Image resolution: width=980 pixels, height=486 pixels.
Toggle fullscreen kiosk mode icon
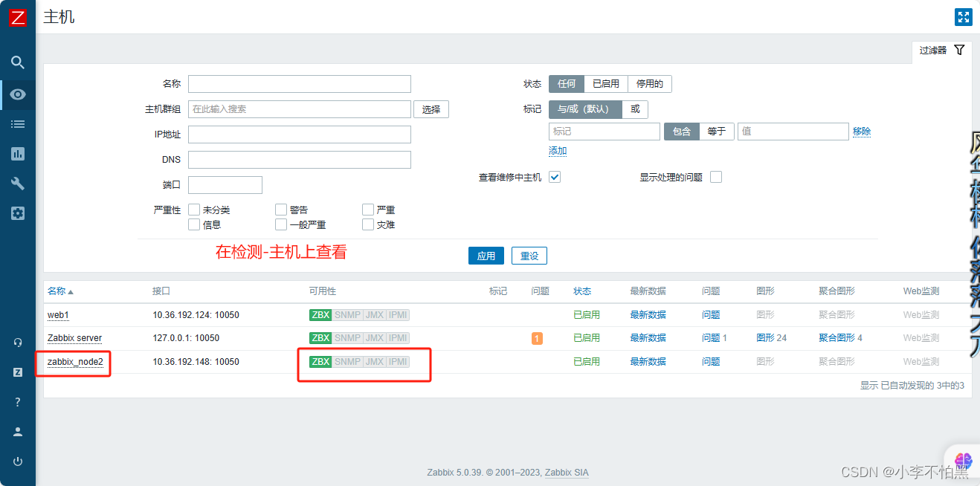point(964,18)
